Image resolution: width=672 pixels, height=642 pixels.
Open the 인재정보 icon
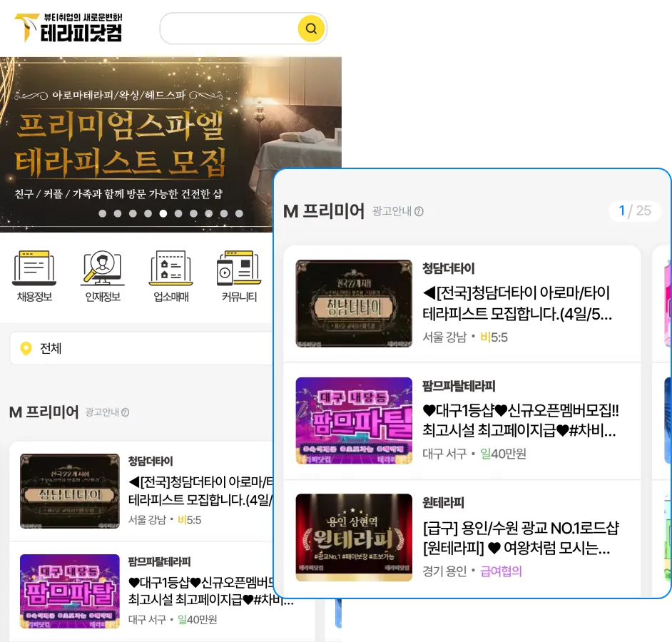[x=103, y=276]
